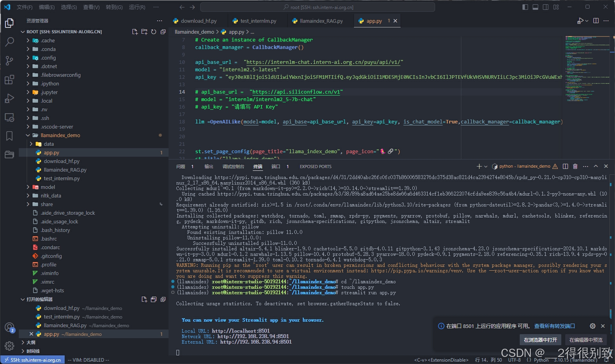Click the command center search box
Viewport: 615px width, 364px height.
point(317,7)
